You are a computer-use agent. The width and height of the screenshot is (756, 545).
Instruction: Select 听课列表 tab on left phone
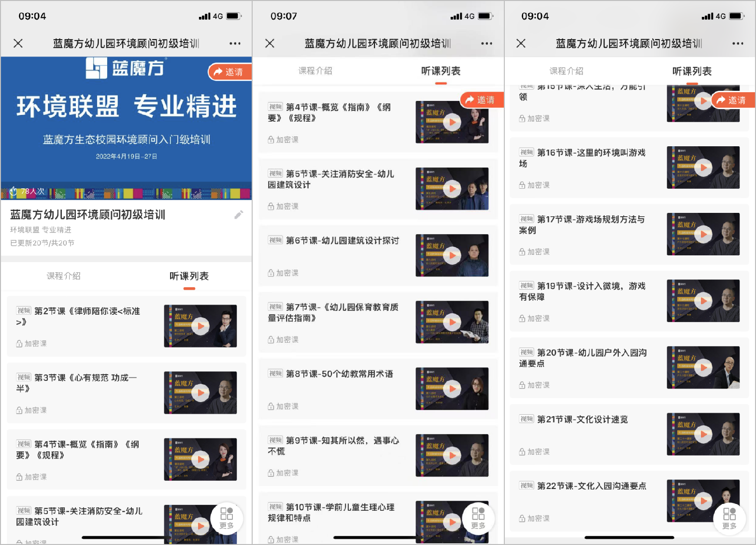[x=189, y=276]
